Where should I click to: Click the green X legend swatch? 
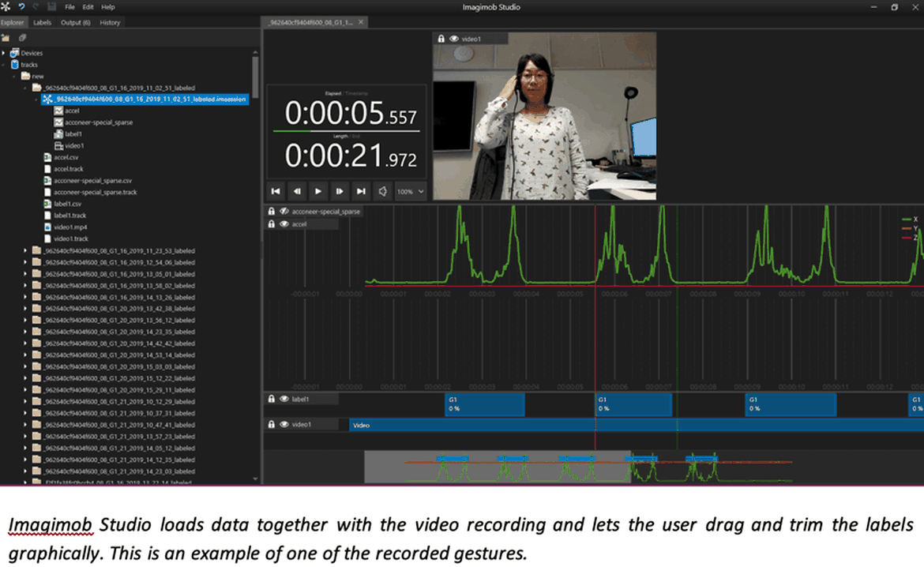pos(907,220)
